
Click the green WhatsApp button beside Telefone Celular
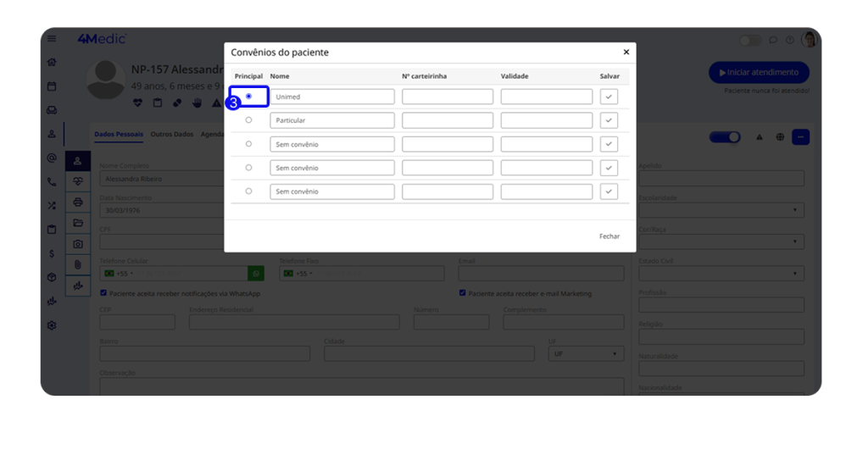(x=255, y=274)
